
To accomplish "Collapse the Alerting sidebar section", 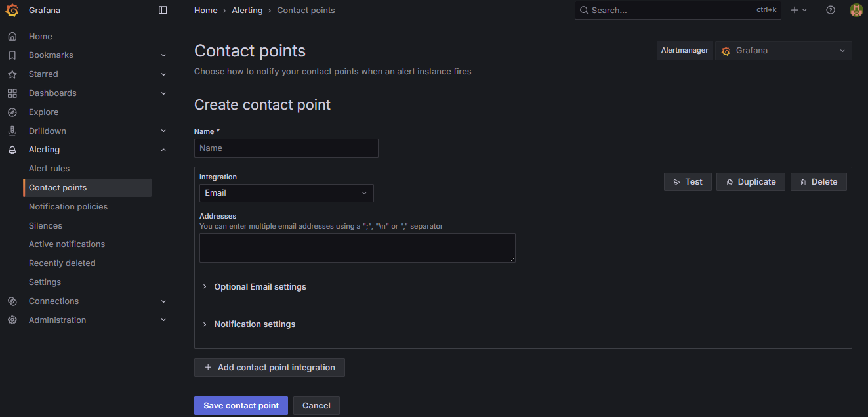I will click(163, 150).
